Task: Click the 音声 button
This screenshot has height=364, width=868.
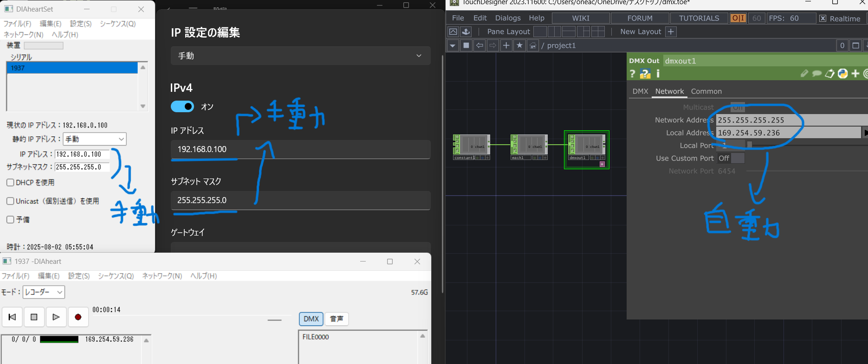Action: (337, 319)
